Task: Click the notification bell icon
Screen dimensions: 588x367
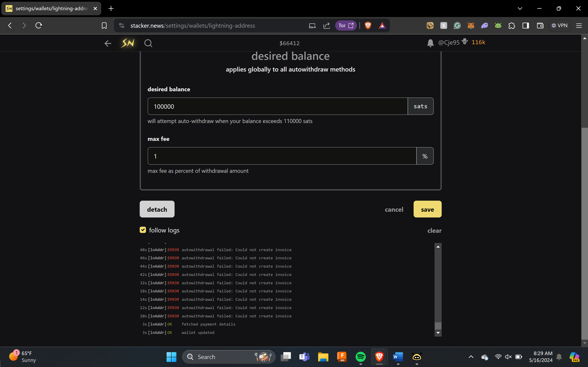Action: point(430,43)
